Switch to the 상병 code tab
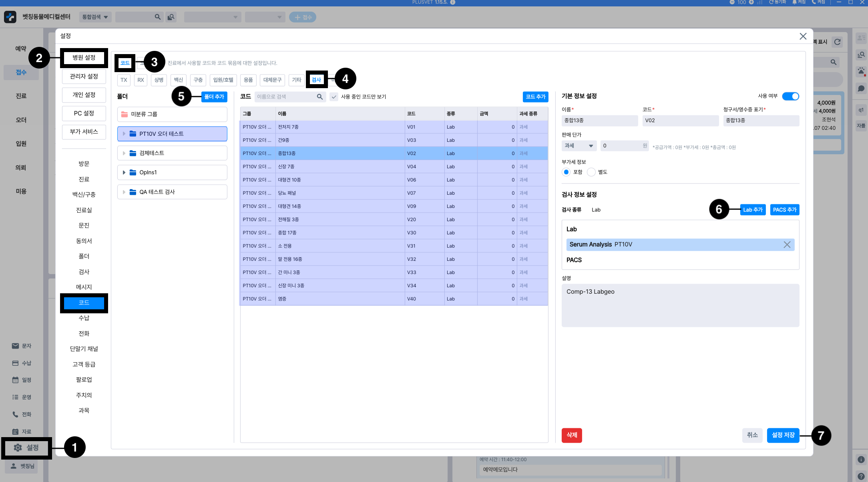The width and height of the screenshot is (868, 482). [159, 80]
